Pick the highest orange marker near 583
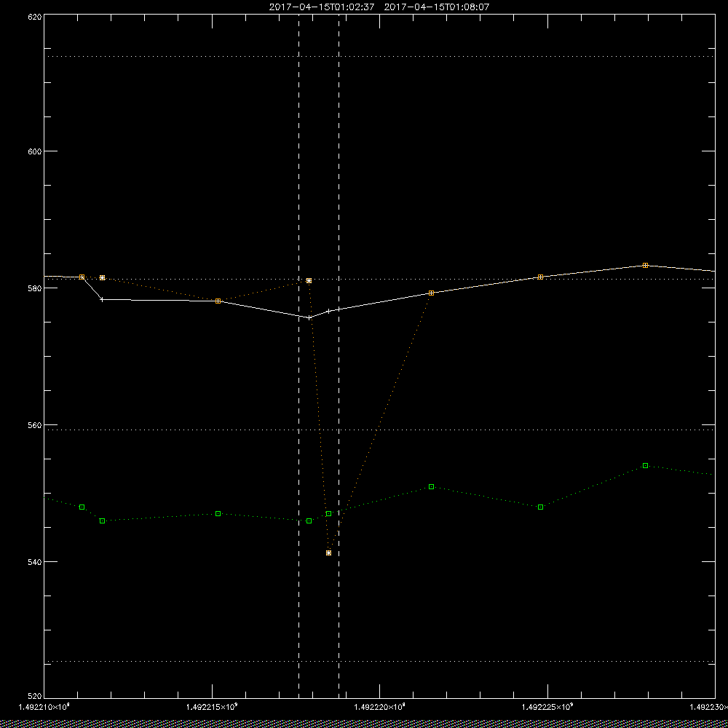The height and width of the screenshot is (728, 728). tap(645, 265)
